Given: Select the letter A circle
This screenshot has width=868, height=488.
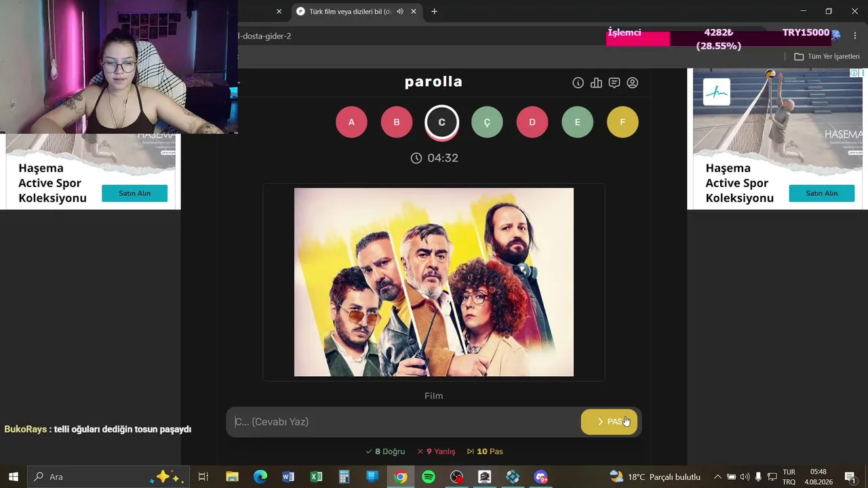Looking at the screenshot, I should pyautogui.click(x=351, y=122).
